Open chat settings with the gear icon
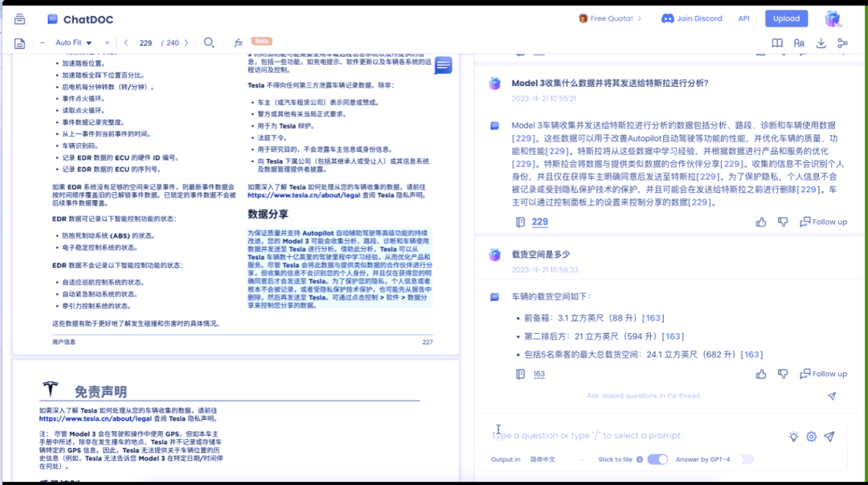The image size is (868, 485). (x=812, y=436)
